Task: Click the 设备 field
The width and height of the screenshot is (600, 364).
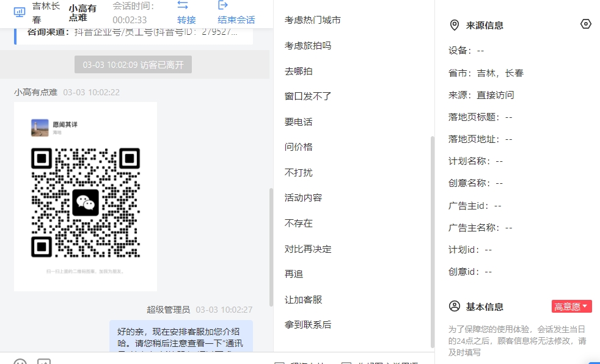Action: coord(466,51)
